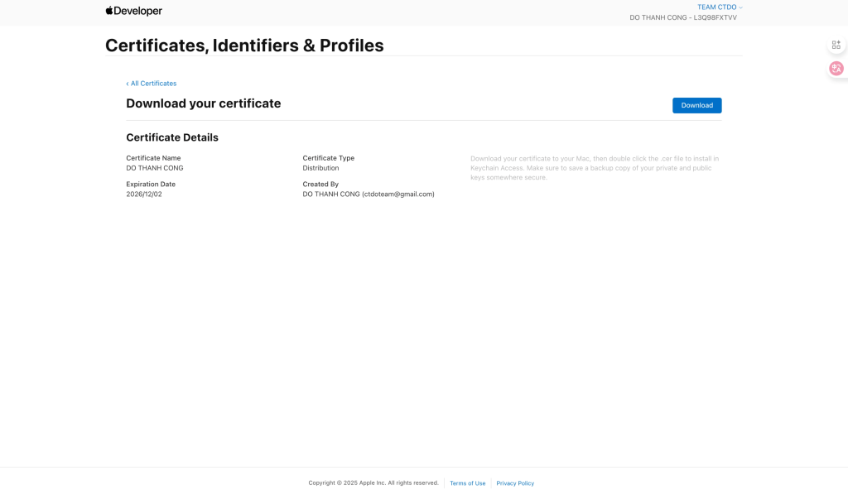Click the Apple Developer logo

[x=133, y=11]
